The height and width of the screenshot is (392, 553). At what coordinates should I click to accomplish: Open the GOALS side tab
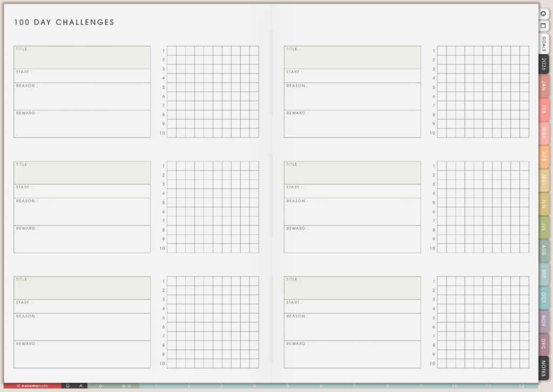544,43
